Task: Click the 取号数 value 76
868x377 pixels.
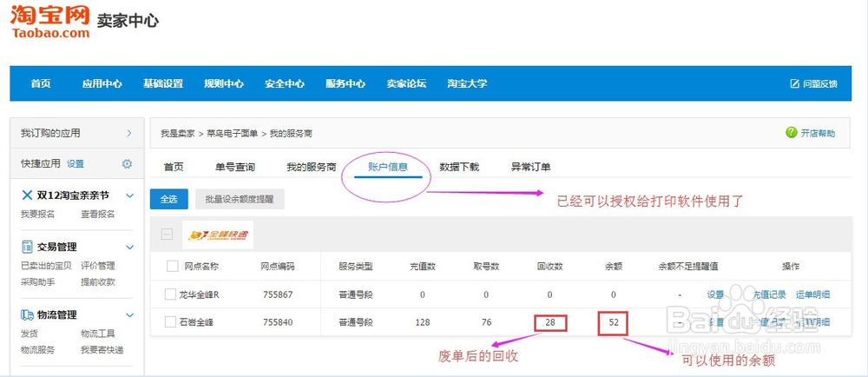Action: click(486, 321)
